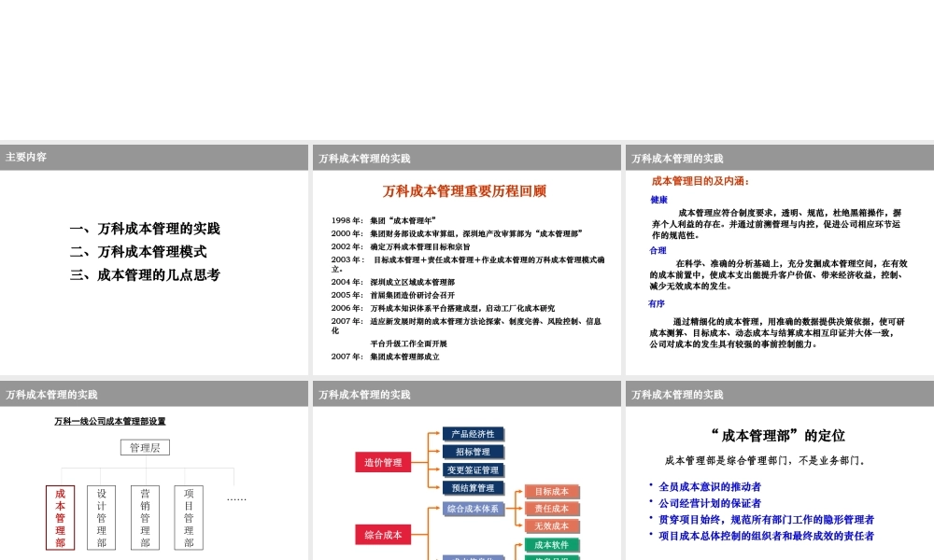934x560 pixels.
Task: Click the line 二、万科成本管理模式
Action: [138, 252]
